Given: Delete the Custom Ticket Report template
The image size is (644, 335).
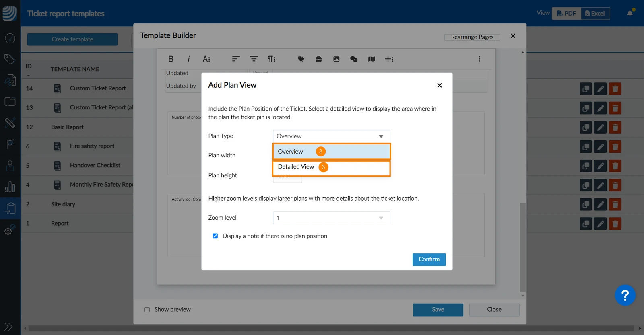Looking at the screenshot, I should (615, 88).
